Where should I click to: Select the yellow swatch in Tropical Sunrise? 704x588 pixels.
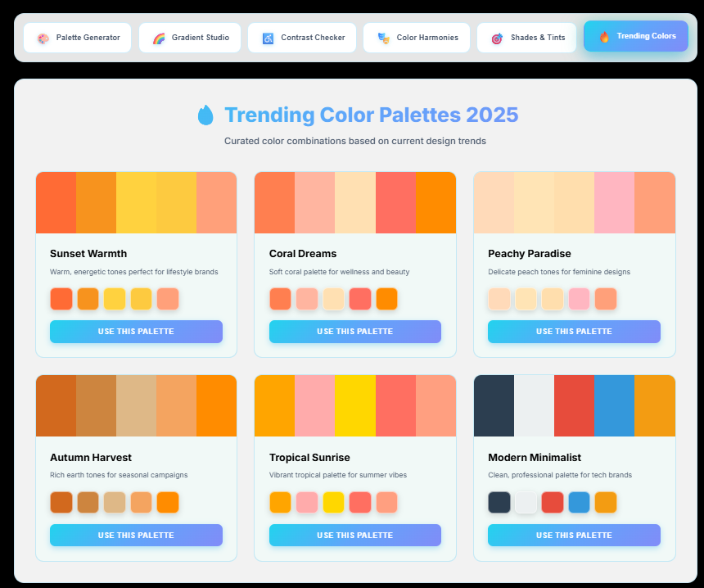coord(333,502)
